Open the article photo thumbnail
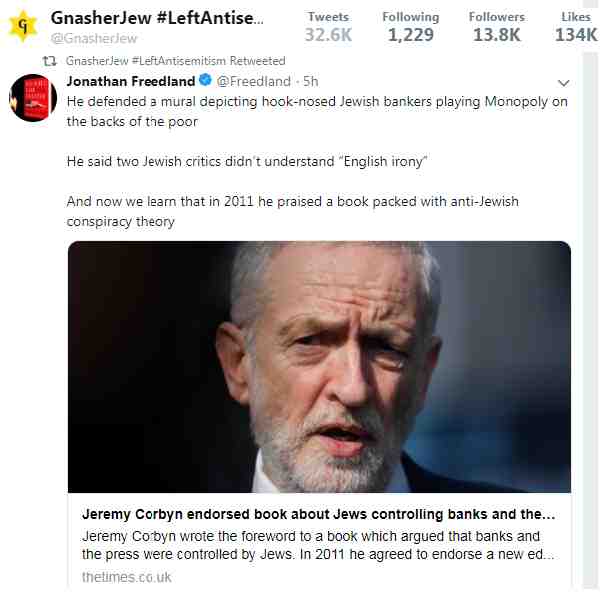Screen dimensions: 606x592 tap(319, 367)
